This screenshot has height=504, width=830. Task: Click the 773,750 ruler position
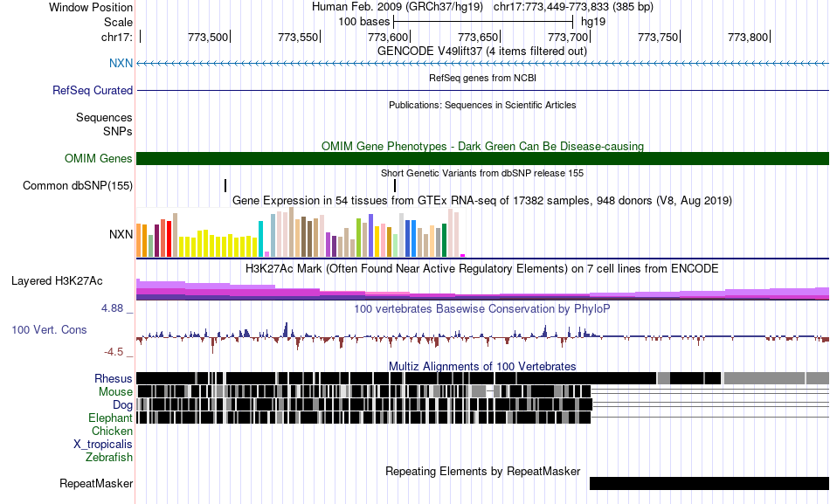click(x=658, y=37)
